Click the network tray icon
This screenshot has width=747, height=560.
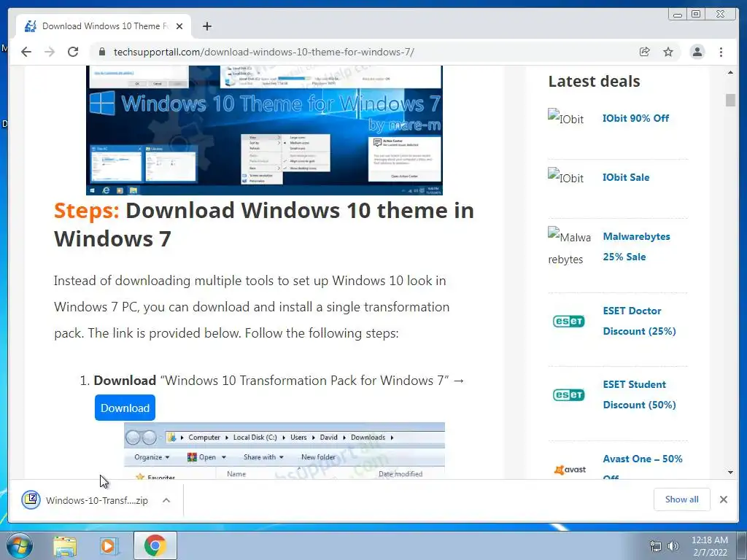click(x=656, y=546)
